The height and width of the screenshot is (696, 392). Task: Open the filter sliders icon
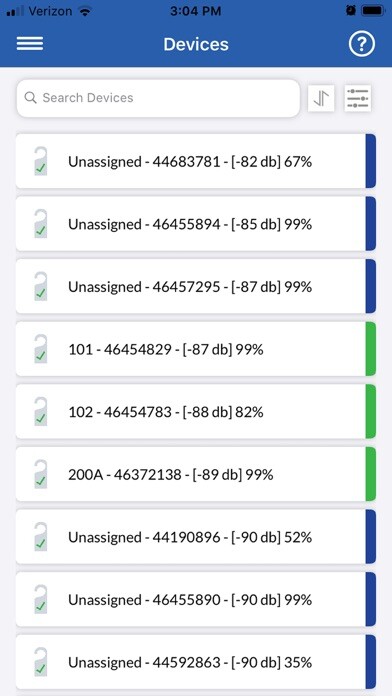(x=357, y=98)
